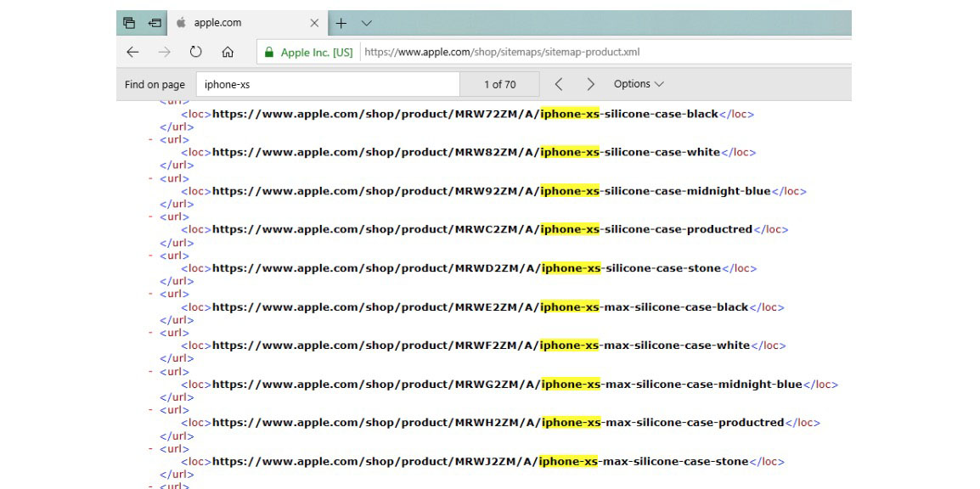Click the MRWD2ZM silicone-case-stone URL
This screenshot has height=489, width=980.
(x=467, y=268)
